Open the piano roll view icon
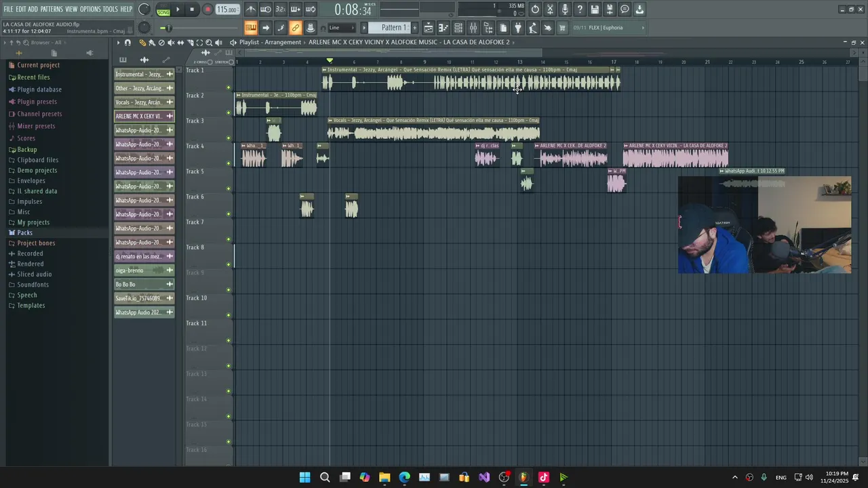Screen dimensions: 868x488 (x=443, y=28)
